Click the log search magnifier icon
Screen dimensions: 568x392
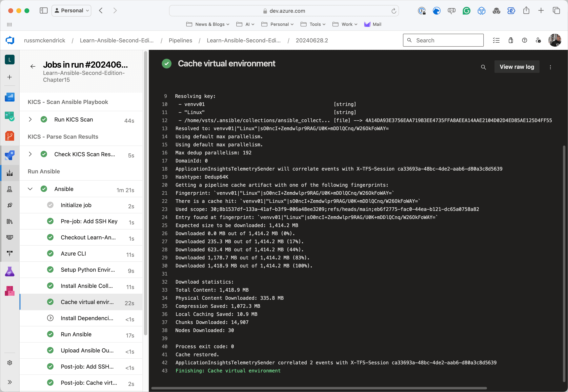[483, 67]
